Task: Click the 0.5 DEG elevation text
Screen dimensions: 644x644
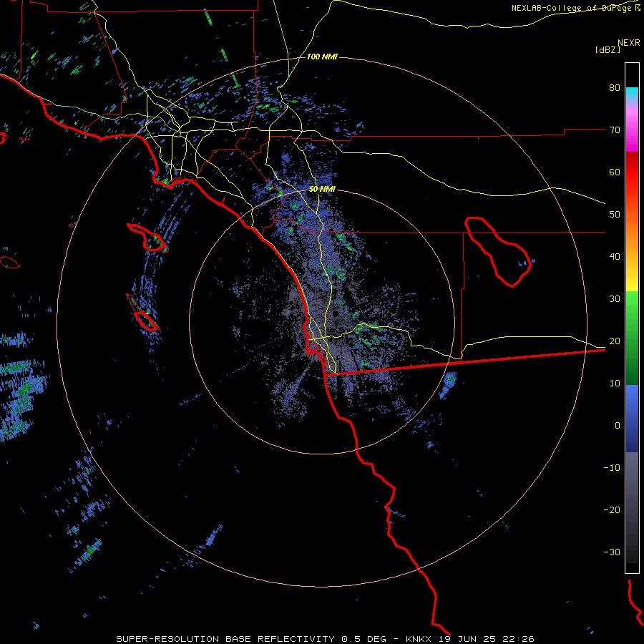Action: pos(364,639)
